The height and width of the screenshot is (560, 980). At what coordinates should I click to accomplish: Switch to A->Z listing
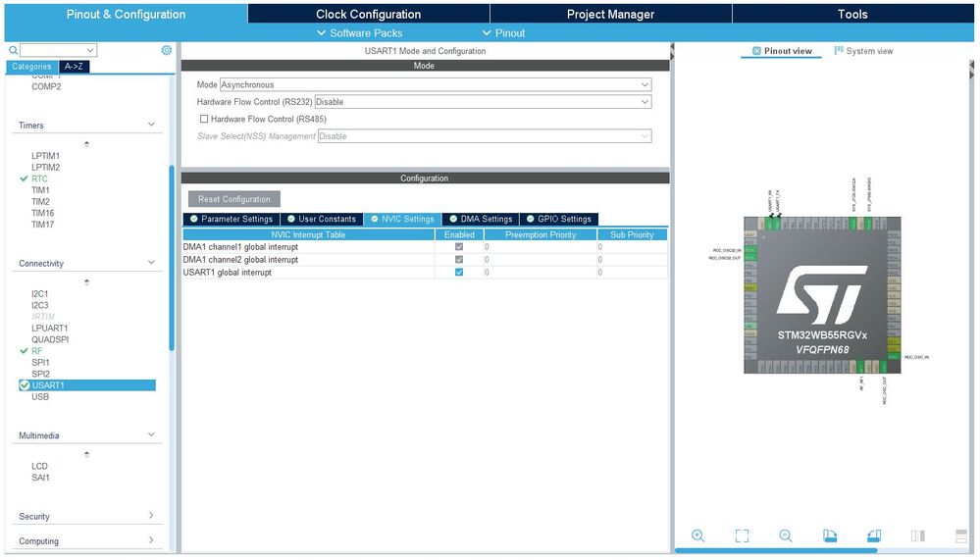point(74,67)
